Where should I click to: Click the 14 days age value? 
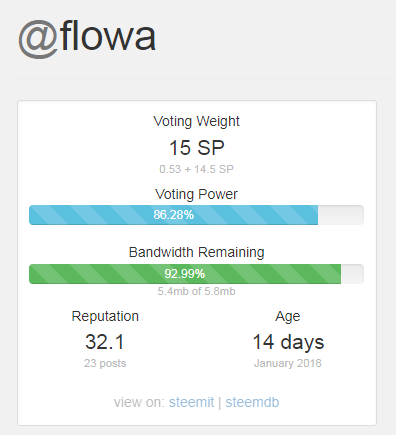pos(288,342)
